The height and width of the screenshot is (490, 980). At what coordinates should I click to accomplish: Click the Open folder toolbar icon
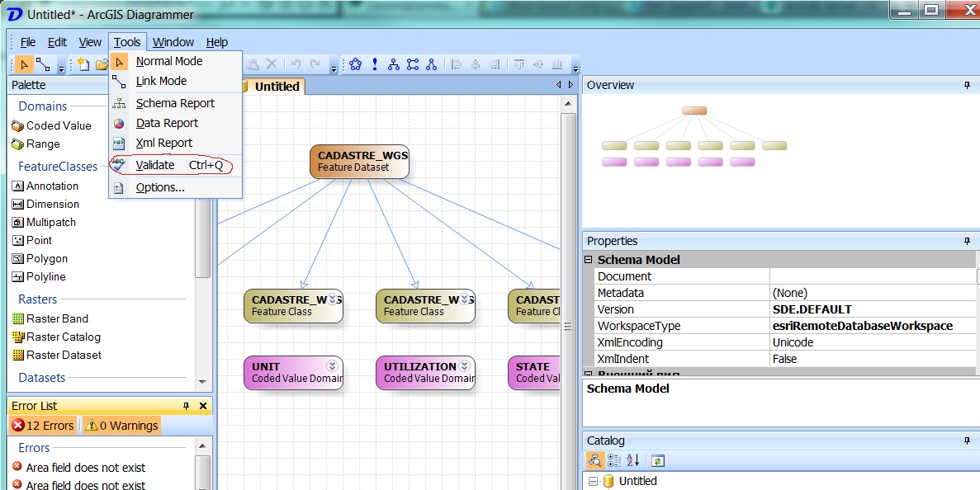coord(102,64)
